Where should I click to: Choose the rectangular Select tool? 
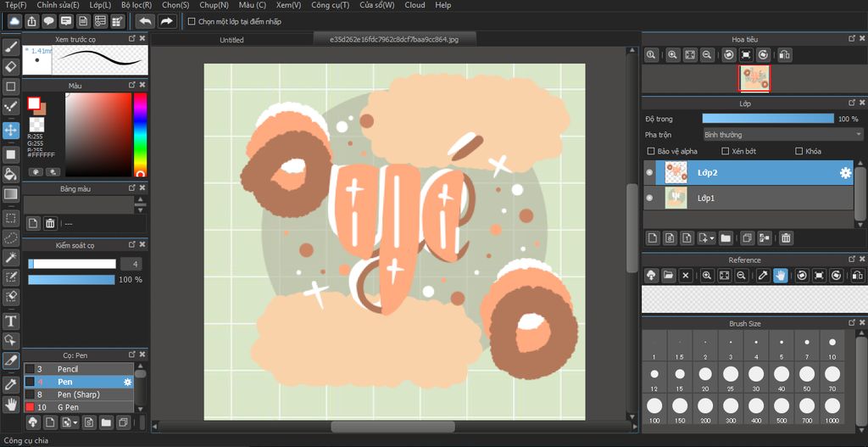click(11, 218)
